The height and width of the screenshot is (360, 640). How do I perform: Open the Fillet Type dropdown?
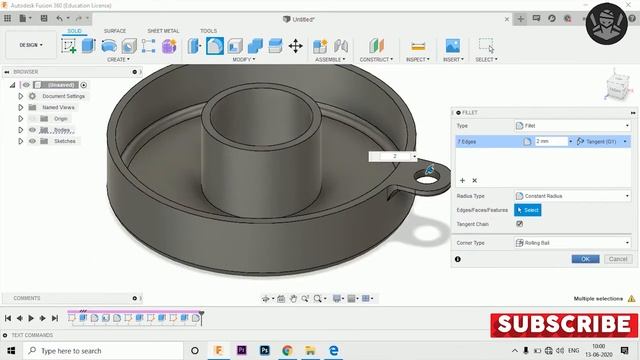(x=573, y=126)
